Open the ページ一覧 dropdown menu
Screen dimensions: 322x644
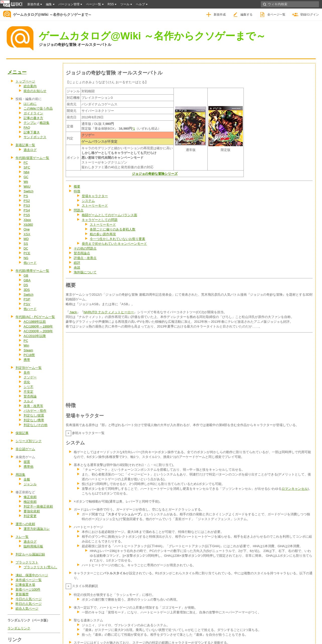95,4
